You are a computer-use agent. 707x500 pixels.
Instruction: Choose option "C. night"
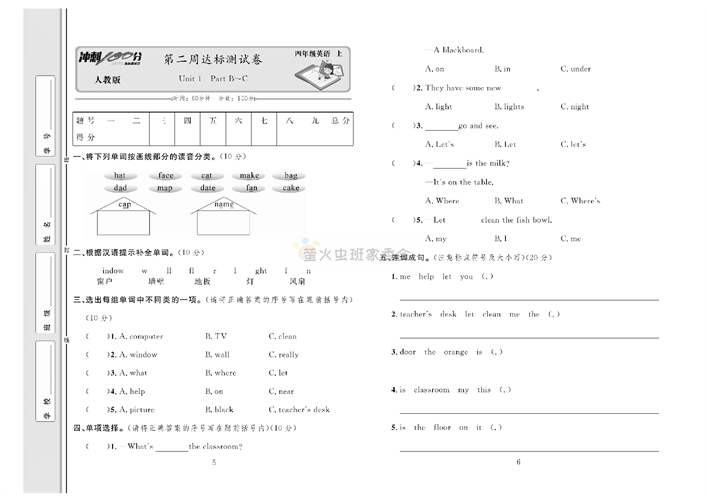574,107
